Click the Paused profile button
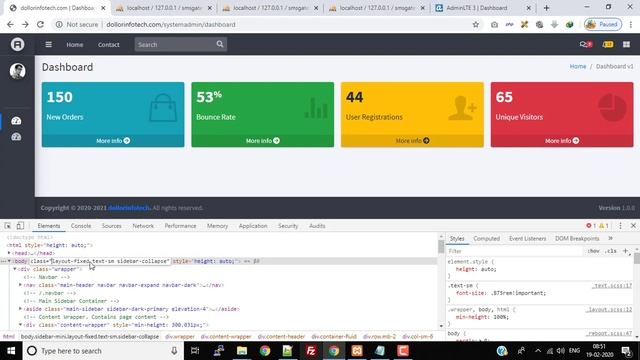Viewport: 640px width, 360px height. (603, 24)
